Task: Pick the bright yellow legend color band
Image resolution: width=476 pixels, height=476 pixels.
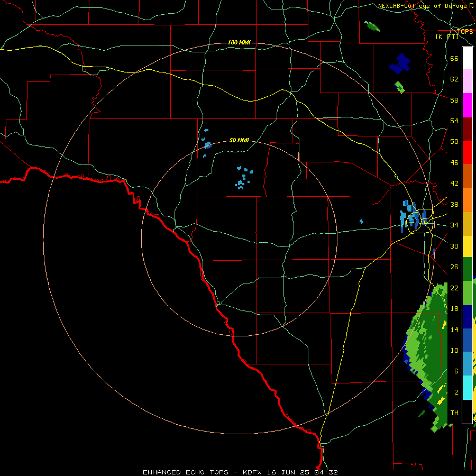Action: coord(467,246)
